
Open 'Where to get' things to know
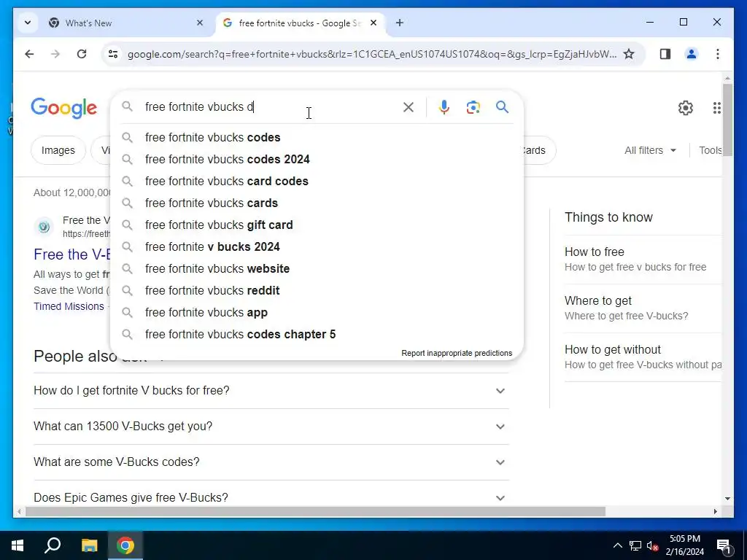(x=643, y=308)
